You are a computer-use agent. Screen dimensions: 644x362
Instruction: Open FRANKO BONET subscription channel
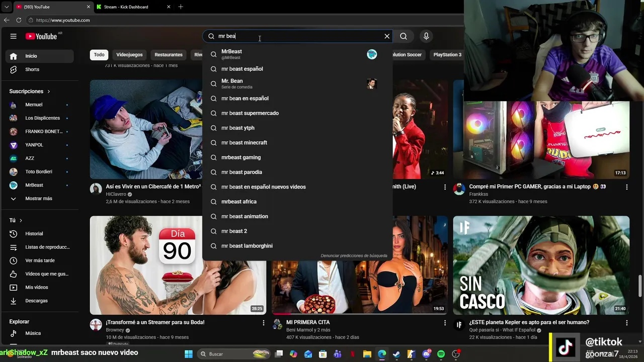40,131
